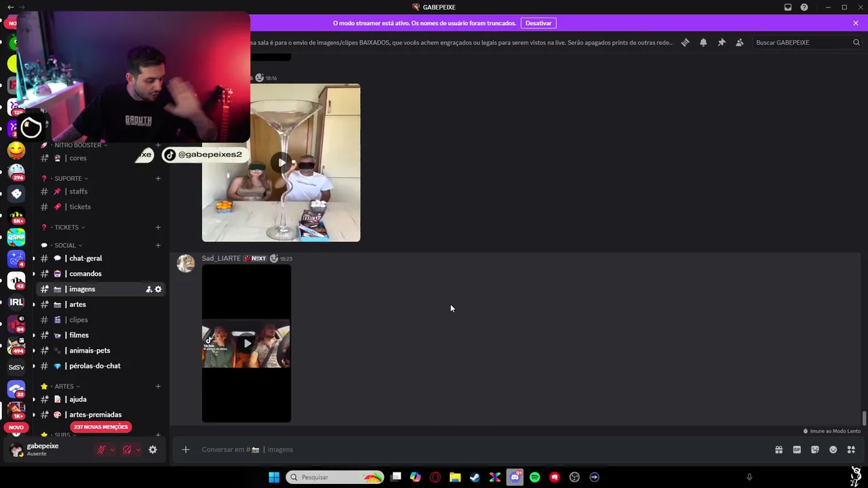The image size is (868, 488).
Task: Open imagens channel settings gear
Action: tap(158, 289)
